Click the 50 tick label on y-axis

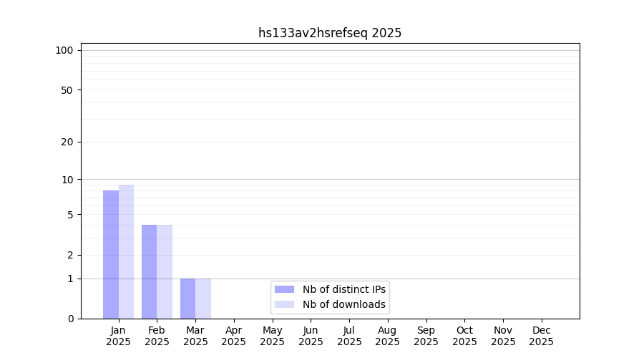coord(67,90)
